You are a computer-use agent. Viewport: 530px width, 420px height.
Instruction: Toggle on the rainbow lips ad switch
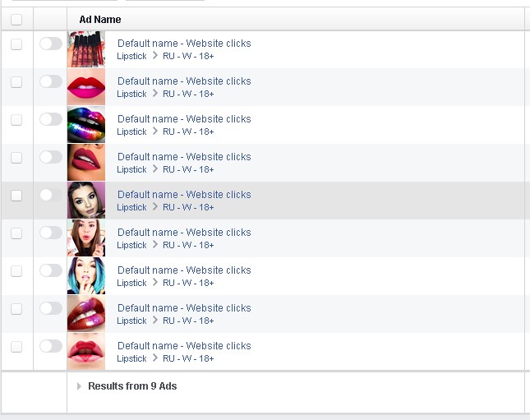(x=51, y=119)
